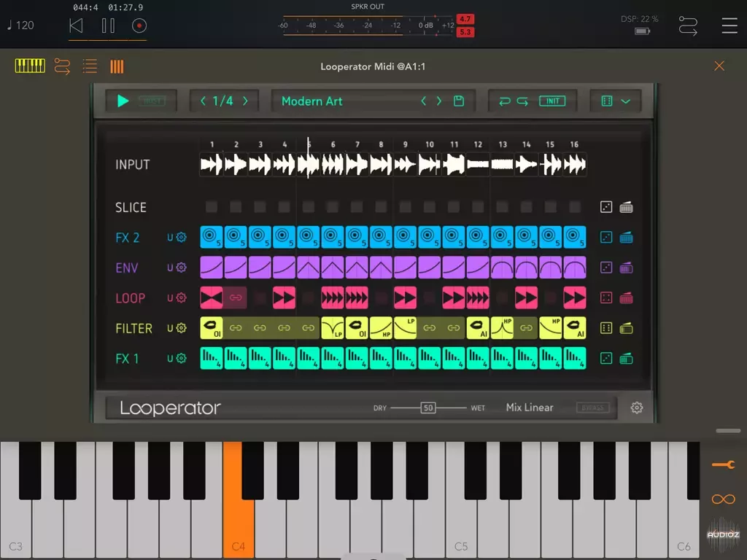Toggle the U button on the FX 2 track
The image size is (747, 560).
[170, 237]
